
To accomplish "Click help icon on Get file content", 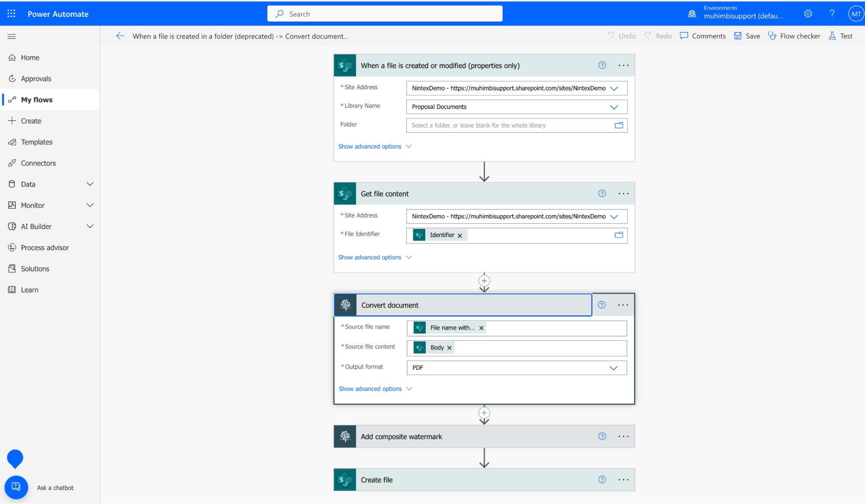I will coord(602,193).
